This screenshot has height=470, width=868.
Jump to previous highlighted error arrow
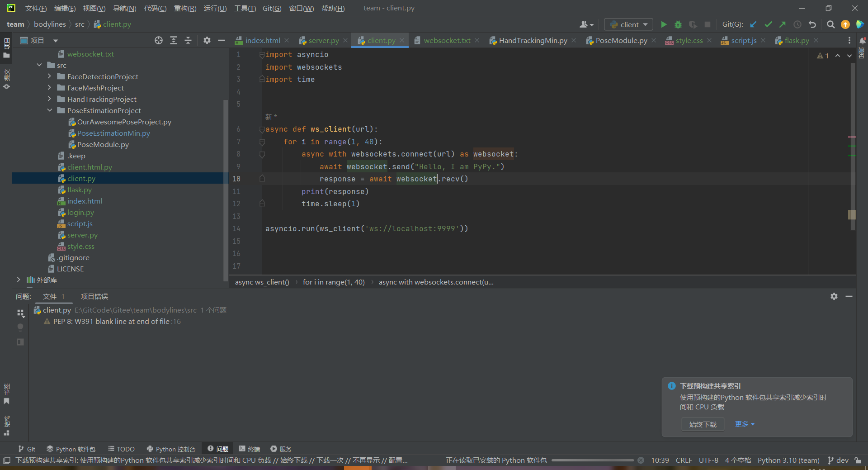pos(838,56)
